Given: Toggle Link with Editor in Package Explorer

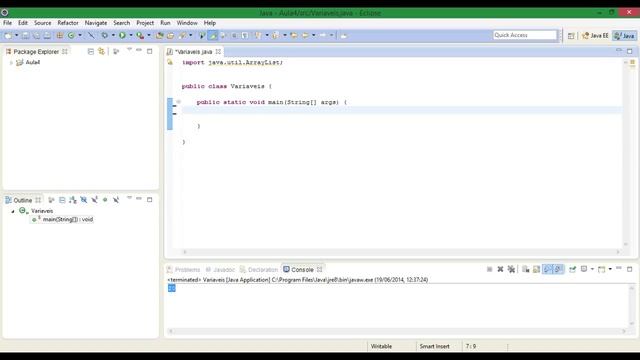Looking at the screenshot, I should tap(101, 51).
